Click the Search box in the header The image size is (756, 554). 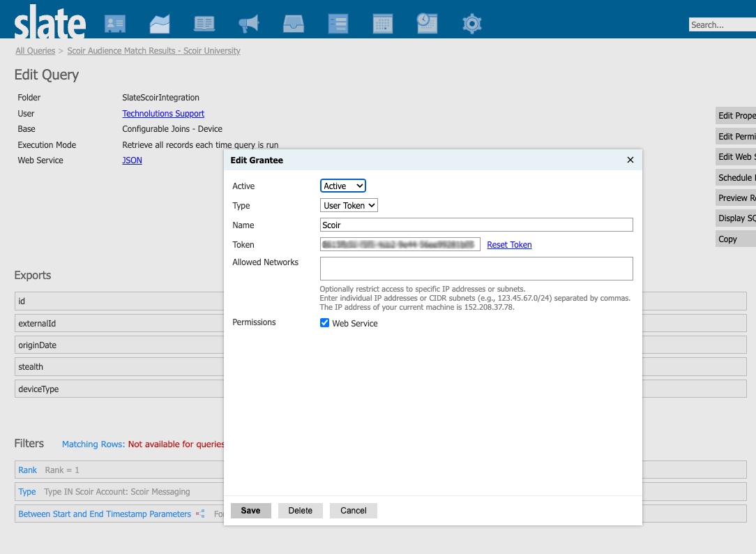723,24
